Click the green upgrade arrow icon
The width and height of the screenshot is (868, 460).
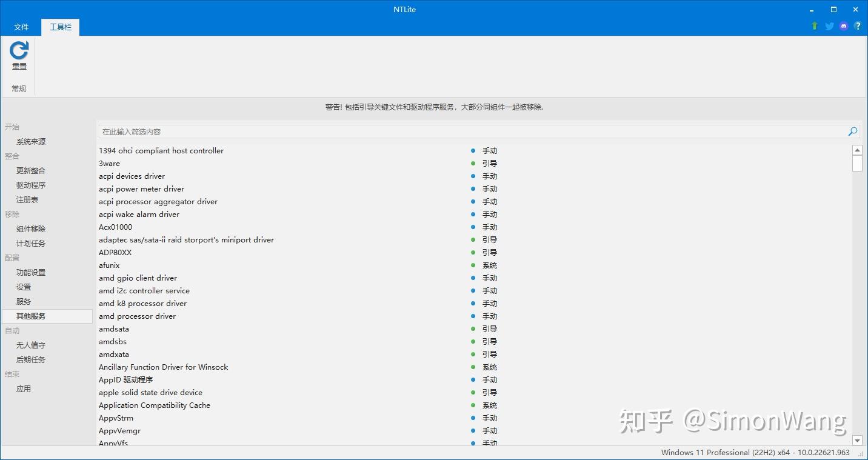point(814,26)
